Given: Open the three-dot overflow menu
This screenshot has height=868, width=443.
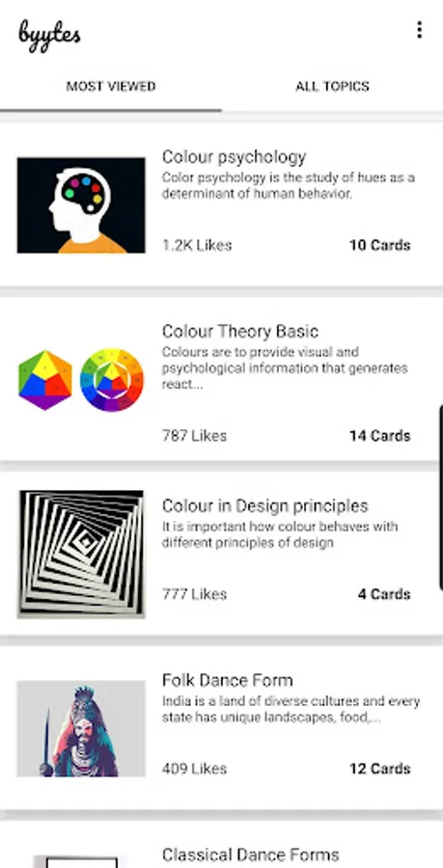Looking at the screenshot, I should [419, 30].
